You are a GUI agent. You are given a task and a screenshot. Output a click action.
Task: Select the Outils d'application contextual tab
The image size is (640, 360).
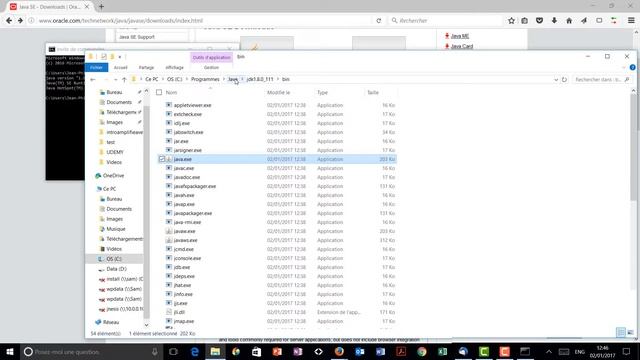tap(211, 58)
